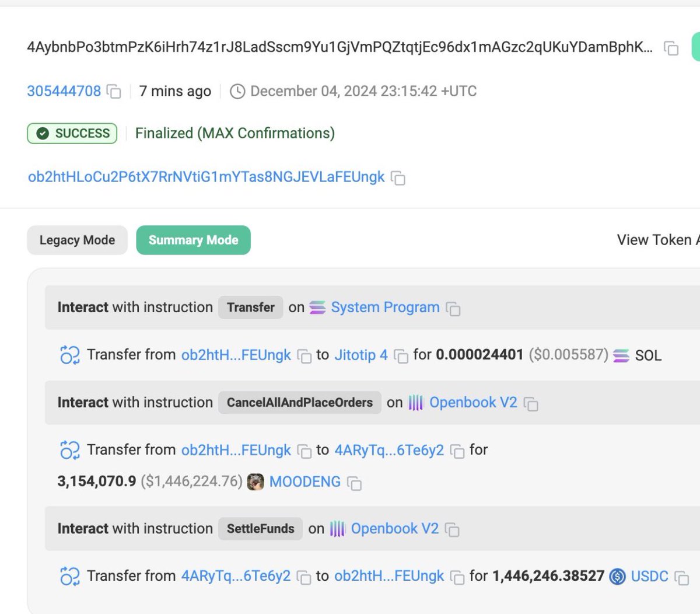
Task: Copy the MOODENG token address
Action: (354, 483)
